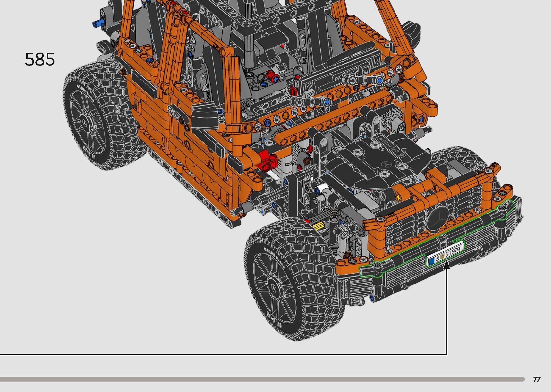The height and width of the screenshot is (392, 551).
Task: Select the black side mirror
Action: click(205, 116)
